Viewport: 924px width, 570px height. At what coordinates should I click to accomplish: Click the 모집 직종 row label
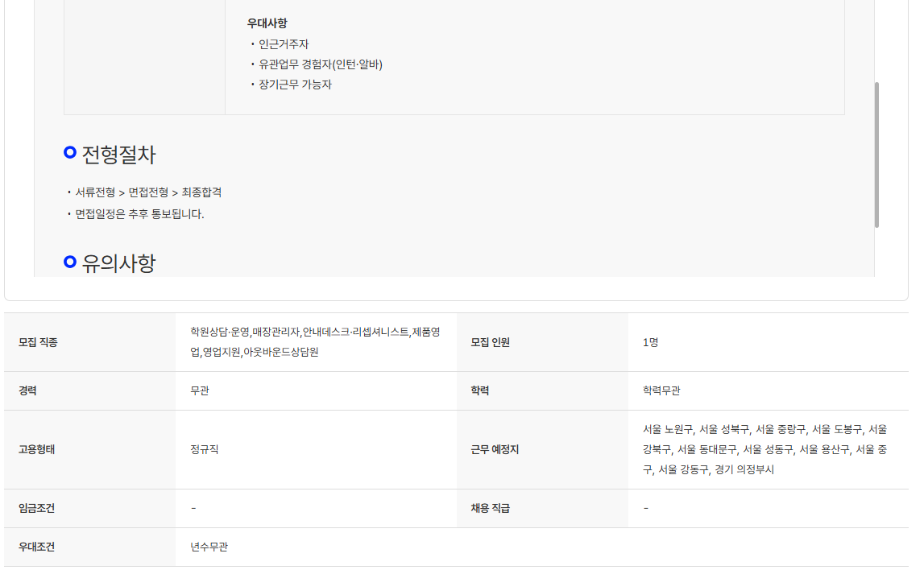point(38,342)
